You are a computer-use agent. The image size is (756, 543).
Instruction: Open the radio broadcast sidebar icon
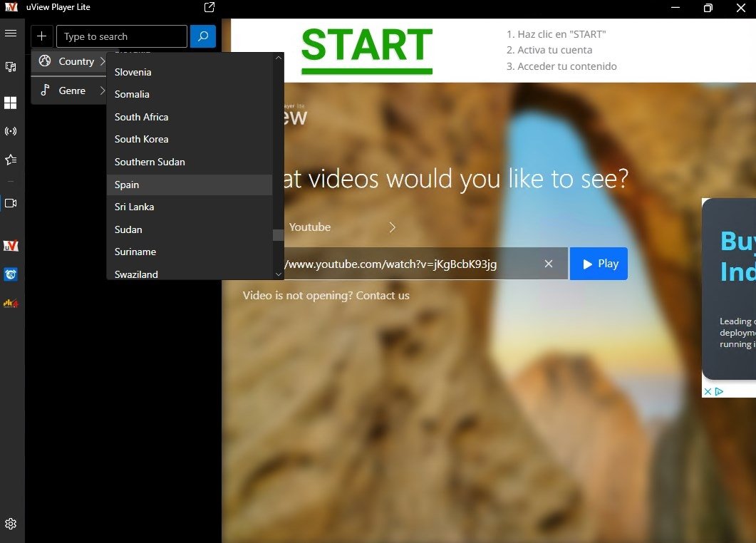[11, 131]
